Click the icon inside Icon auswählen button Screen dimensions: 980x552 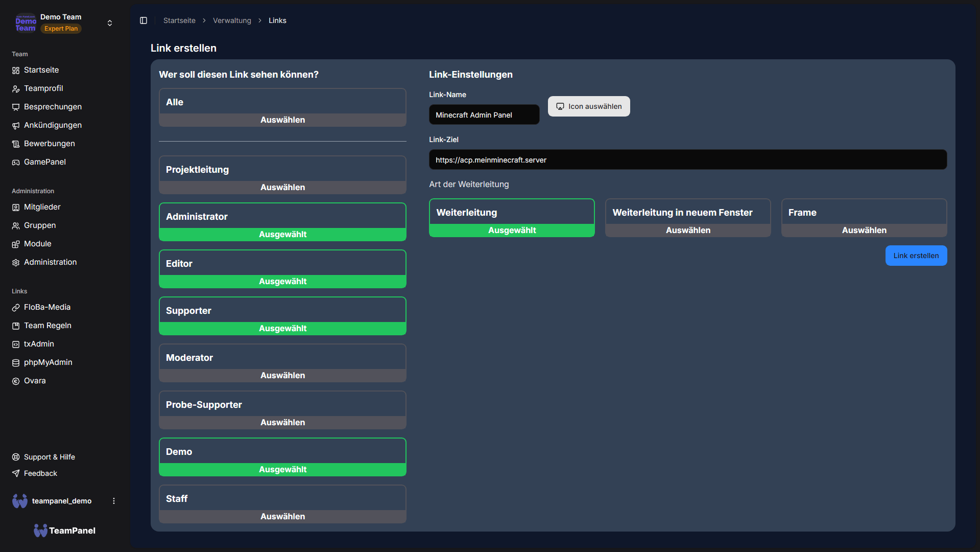pos(560,106)
